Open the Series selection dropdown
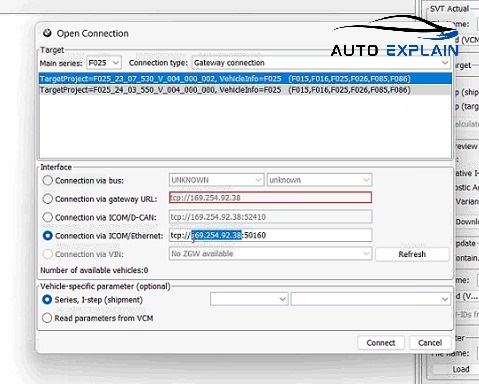 click(249, 299)
